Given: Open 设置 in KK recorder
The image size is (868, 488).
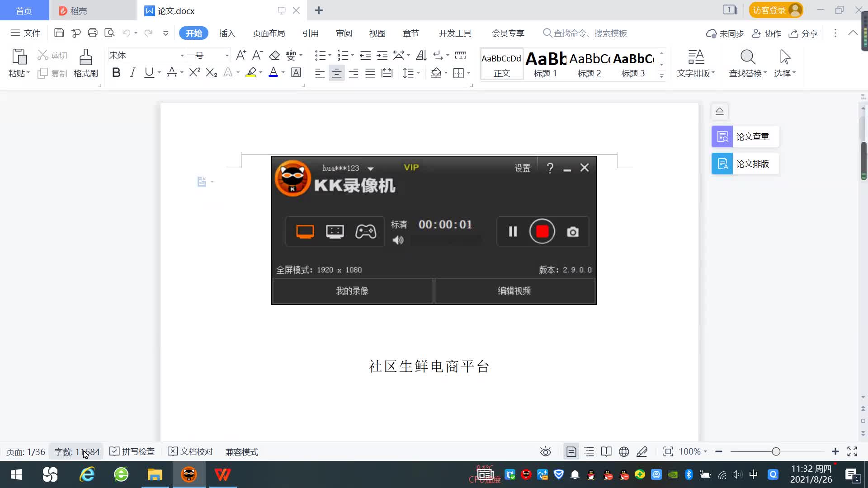Looking at the screenshot, I should click(522, 168).
